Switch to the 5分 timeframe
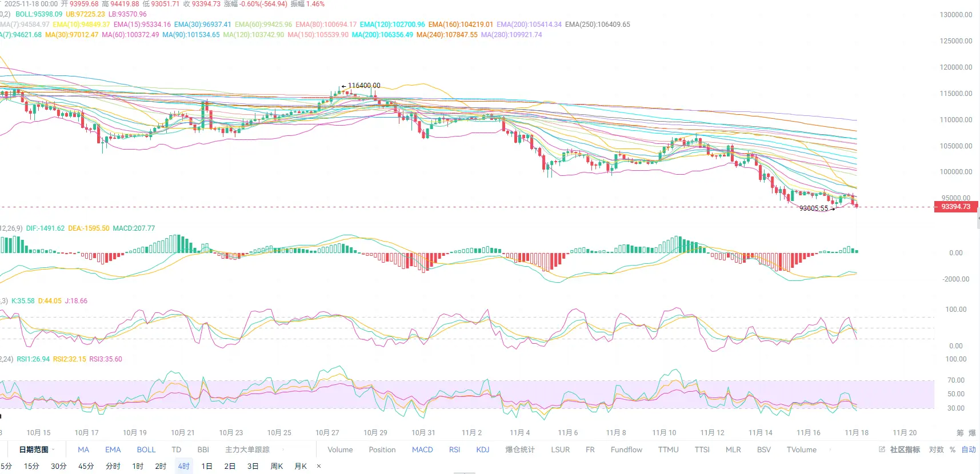Viewport: 980px width, 474px height. pyautogui.click(x=6, y=466)
